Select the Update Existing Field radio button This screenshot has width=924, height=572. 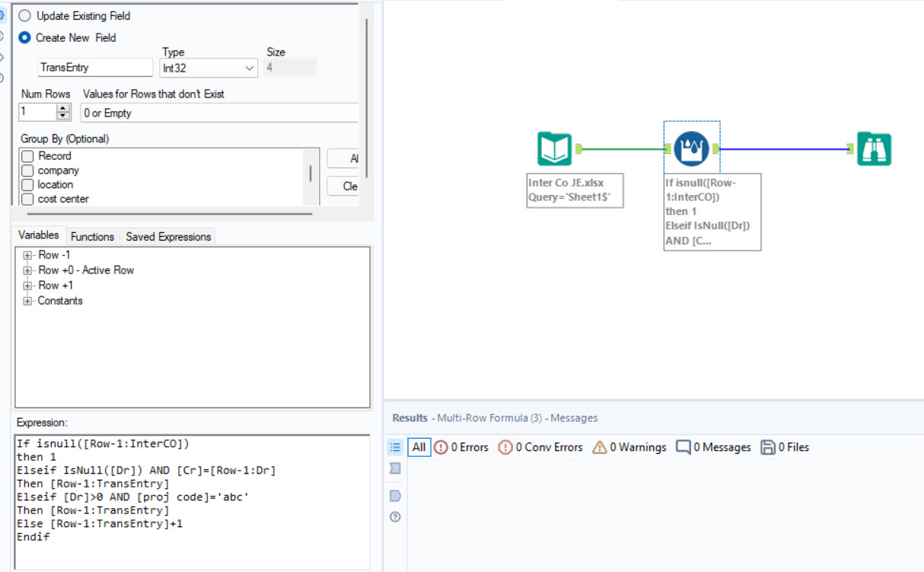(23, 15)
